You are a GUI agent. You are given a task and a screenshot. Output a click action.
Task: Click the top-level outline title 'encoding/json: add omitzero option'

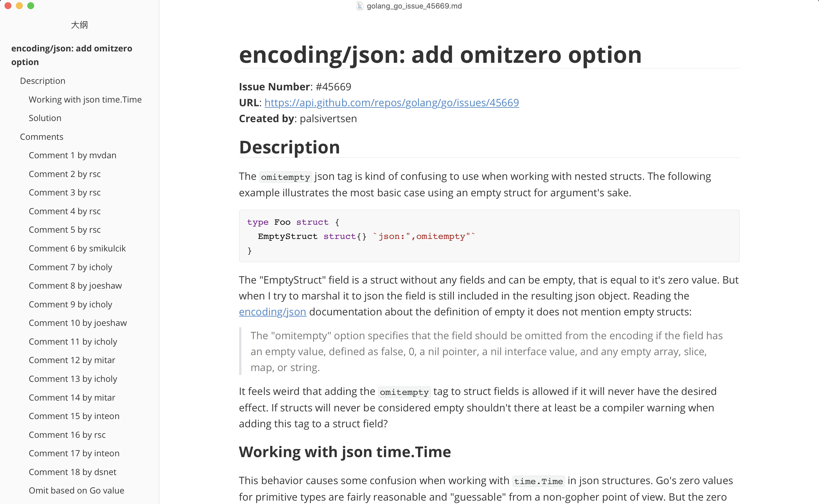pos(72,55)
